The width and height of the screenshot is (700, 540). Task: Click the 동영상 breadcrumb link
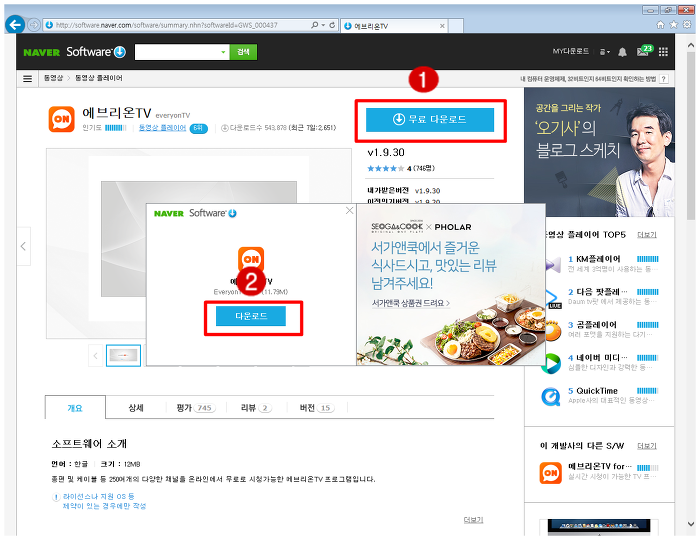click(x=53, y=78)
